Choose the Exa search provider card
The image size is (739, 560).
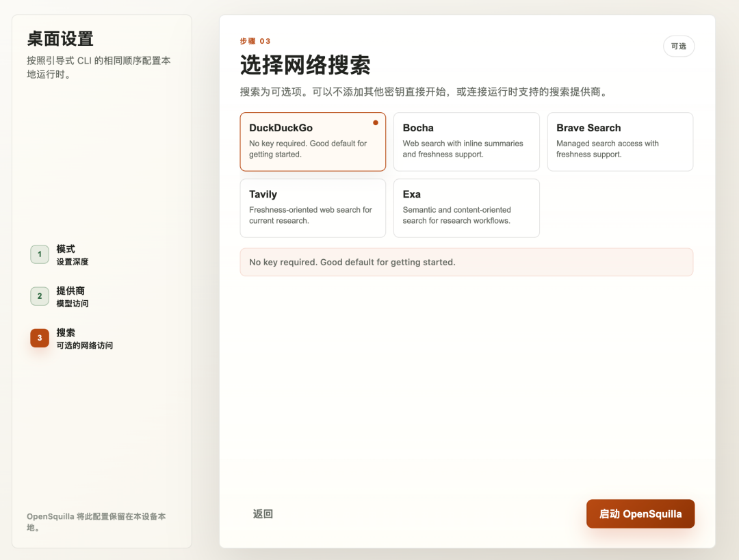tap(466, 208)
